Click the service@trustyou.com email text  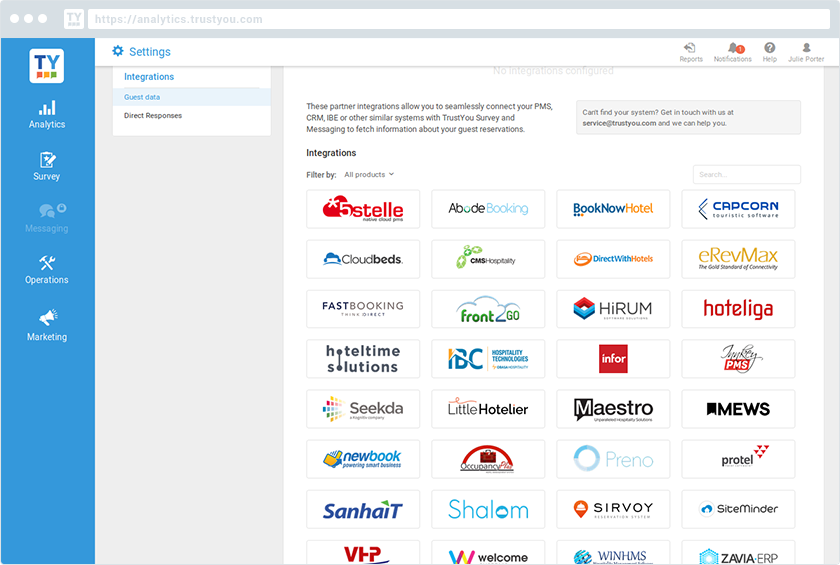pyautogui.click(x=619, y=123)
